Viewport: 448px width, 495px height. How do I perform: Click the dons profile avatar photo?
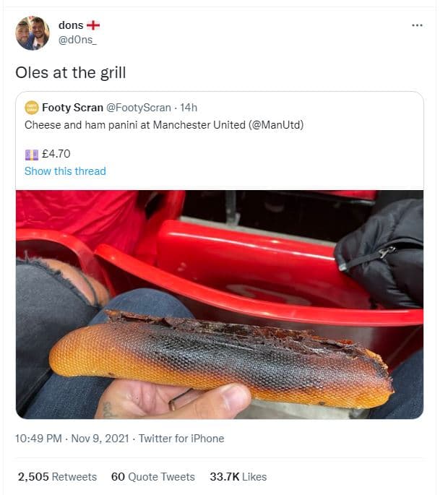pos(33,33)
